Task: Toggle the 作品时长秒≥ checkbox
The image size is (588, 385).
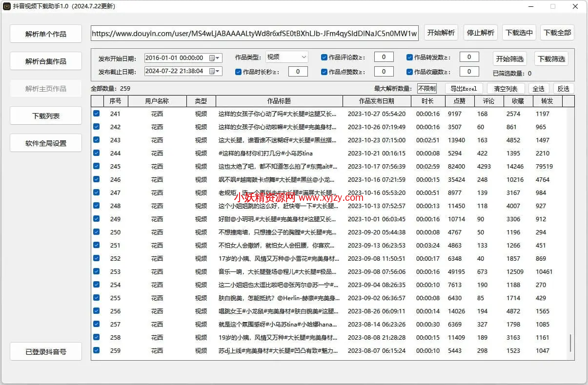Action: coord(238,72)
